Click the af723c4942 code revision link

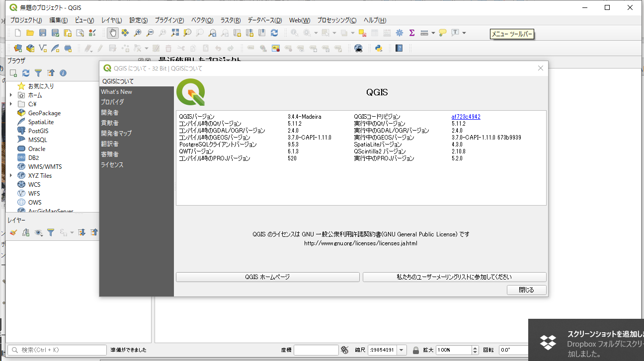(x=466, y=117)
